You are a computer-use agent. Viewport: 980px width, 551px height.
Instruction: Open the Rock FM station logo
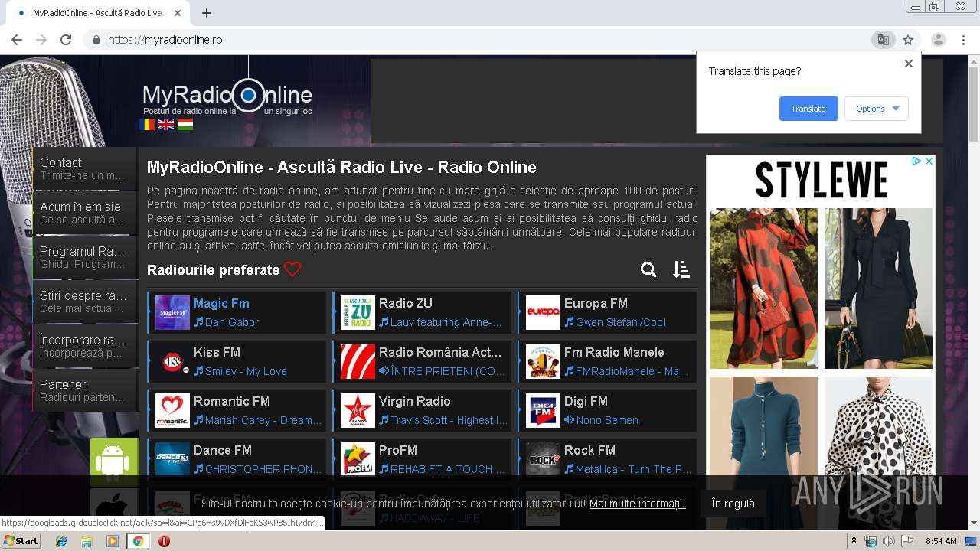click(543, 459)
